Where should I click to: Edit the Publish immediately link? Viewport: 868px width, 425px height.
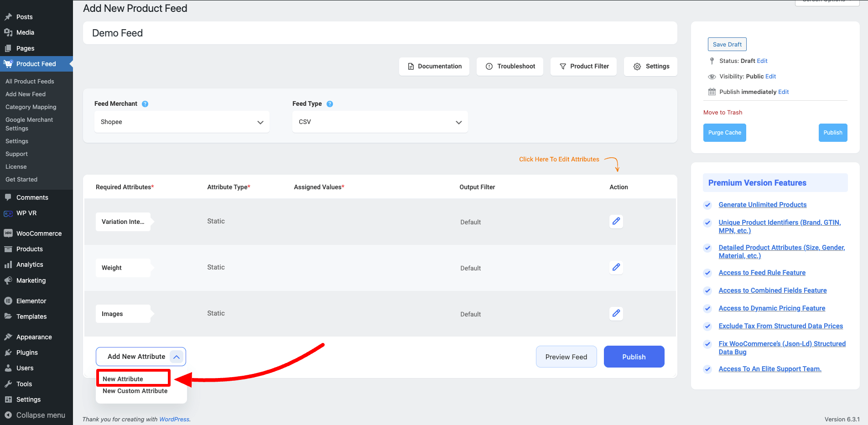tap(783, 92)
